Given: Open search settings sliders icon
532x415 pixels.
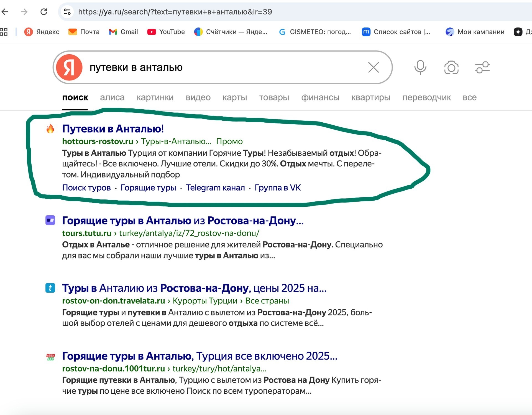Looking at the screenshot, I should tap(482, 67).
